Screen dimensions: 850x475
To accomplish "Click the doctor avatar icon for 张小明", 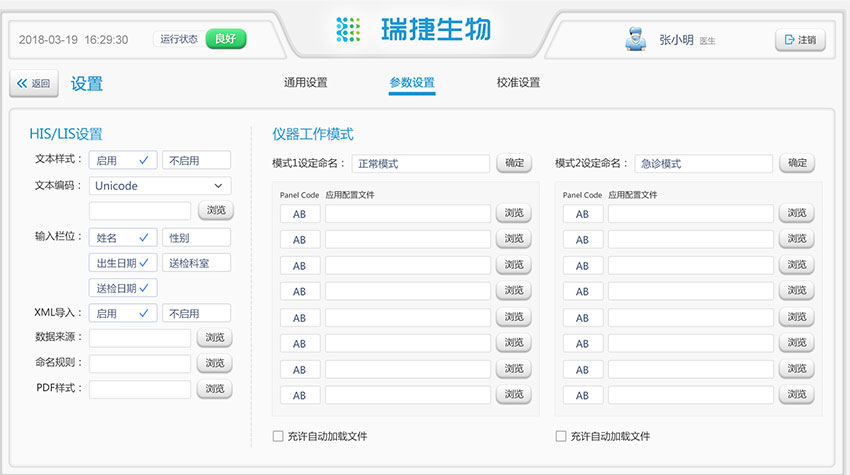I will (632, 40).
